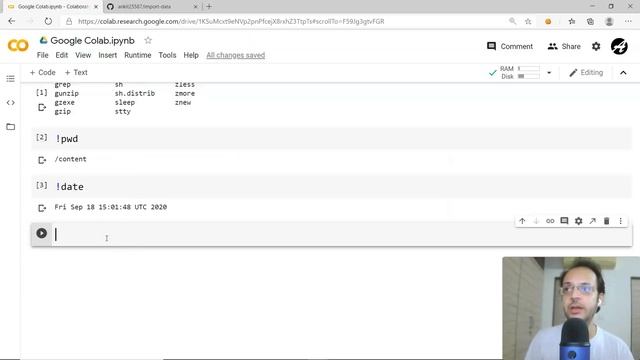Close the Google Colab browser tab

point(96,7)
